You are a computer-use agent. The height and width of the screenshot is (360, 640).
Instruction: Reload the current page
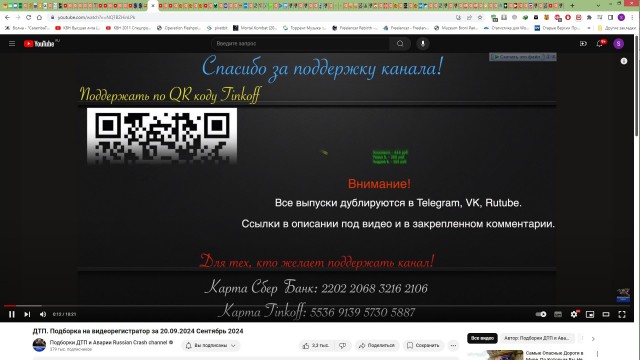click(x=29, y=18)
